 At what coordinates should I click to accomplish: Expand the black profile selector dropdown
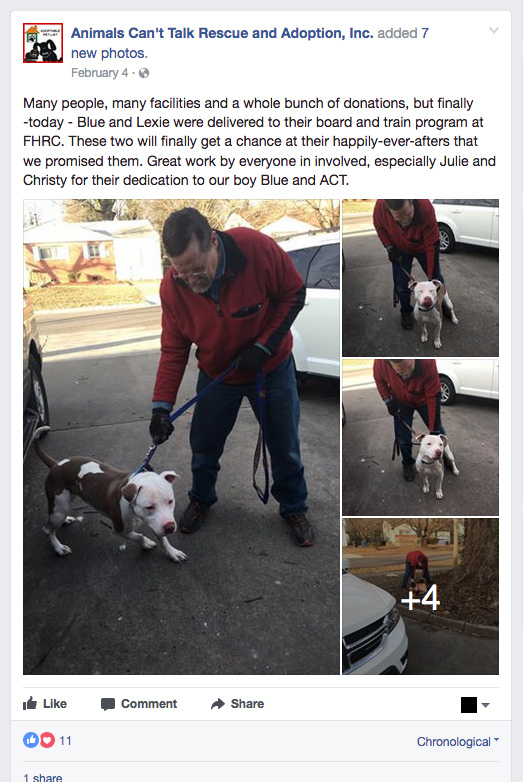click(x=475, y=705)
